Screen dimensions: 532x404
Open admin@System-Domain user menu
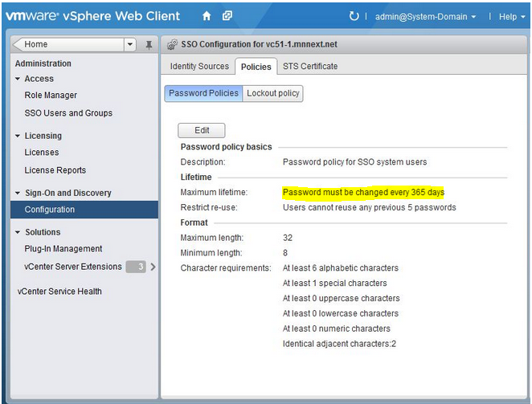point(425,17)
